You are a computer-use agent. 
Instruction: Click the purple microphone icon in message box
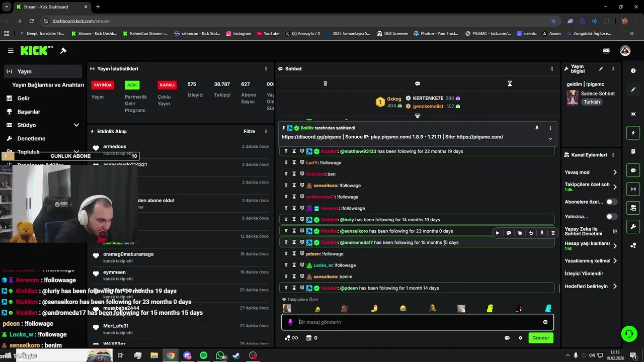pos(290,322)
